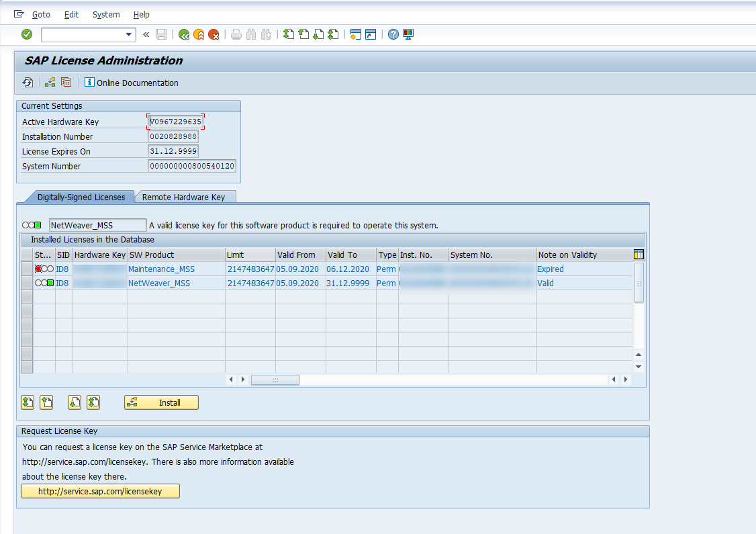
Task: Open the SAP window menu icon
Action: pyautogui.click(x=19, y=14)
